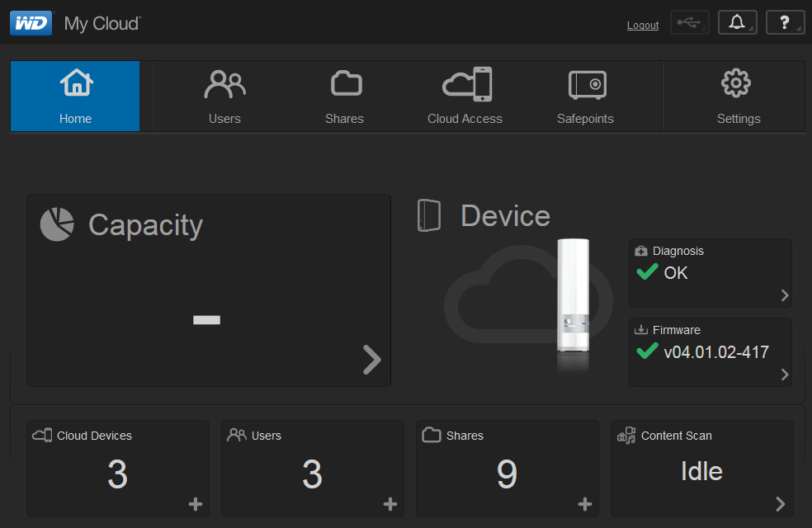Add a cloud device with plus

point(196,504)
